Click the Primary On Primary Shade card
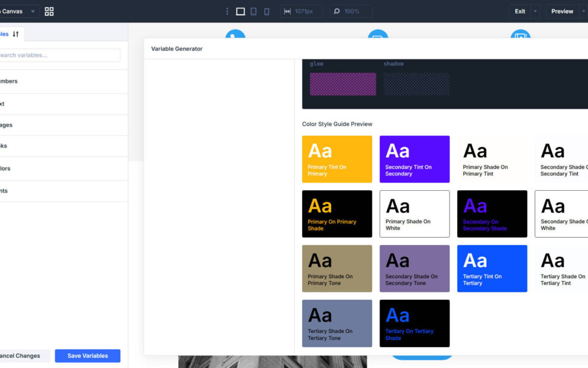Image resolution: width=588 pixels, height=368 pixels. [337, 214]
